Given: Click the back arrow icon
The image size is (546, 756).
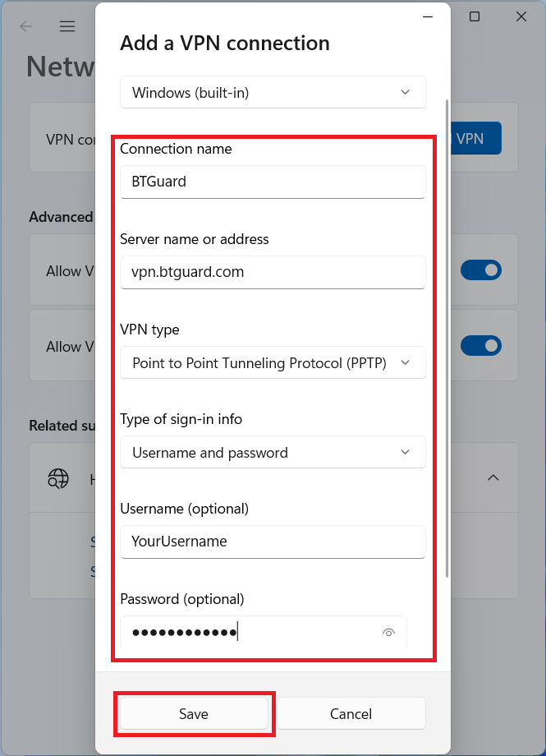Looking at the screenshot, I should [26, 26].
